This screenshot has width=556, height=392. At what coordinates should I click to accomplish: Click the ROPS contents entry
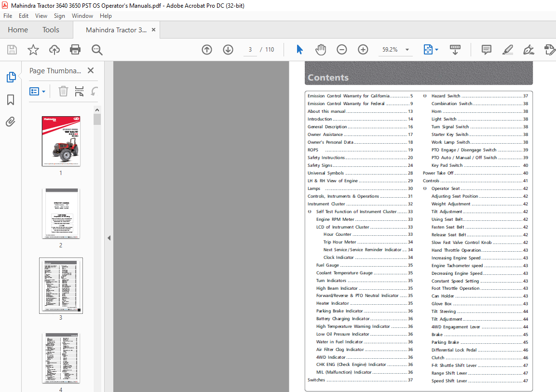[x=360, y=150]
